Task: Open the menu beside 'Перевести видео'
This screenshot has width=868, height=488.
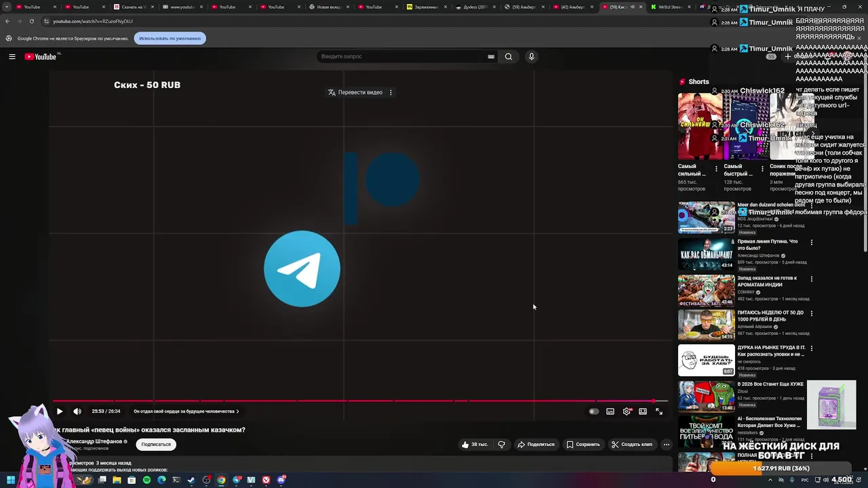Action: click(391, 92)
